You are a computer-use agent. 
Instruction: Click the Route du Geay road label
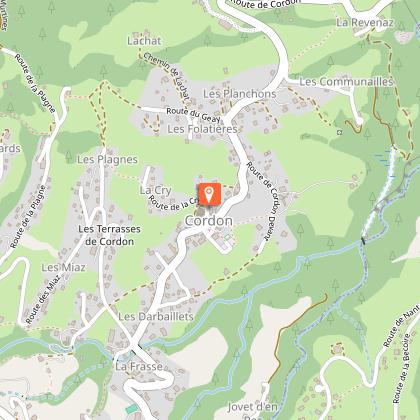tap(194, 115)
